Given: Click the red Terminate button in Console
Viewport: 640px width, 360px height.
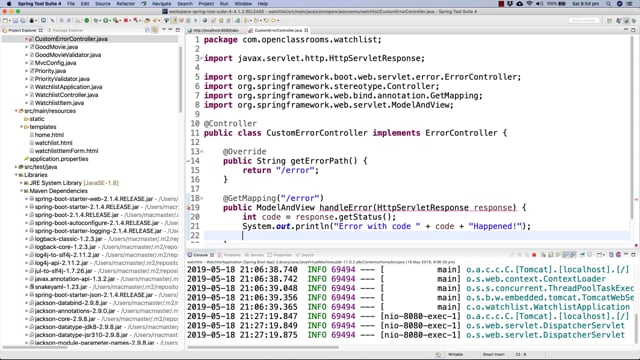Looking at the screenshot, I should tap(534, 255).
